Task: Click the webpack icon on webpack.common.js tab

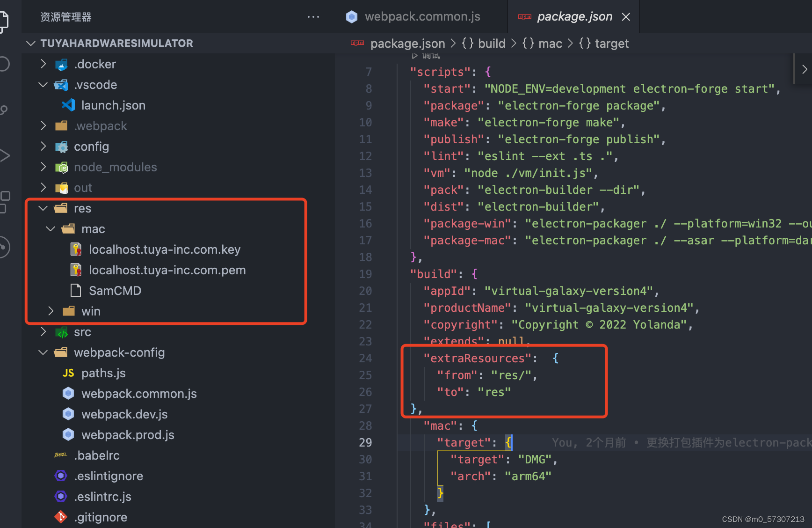Action: tap(352, 17)
